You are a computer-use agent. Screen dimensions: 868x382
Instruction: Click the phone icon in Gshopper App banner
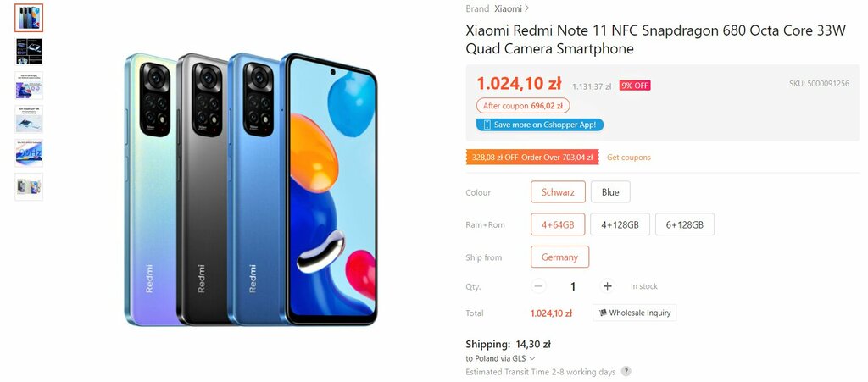pyautogui.click(x=487, y=125)
